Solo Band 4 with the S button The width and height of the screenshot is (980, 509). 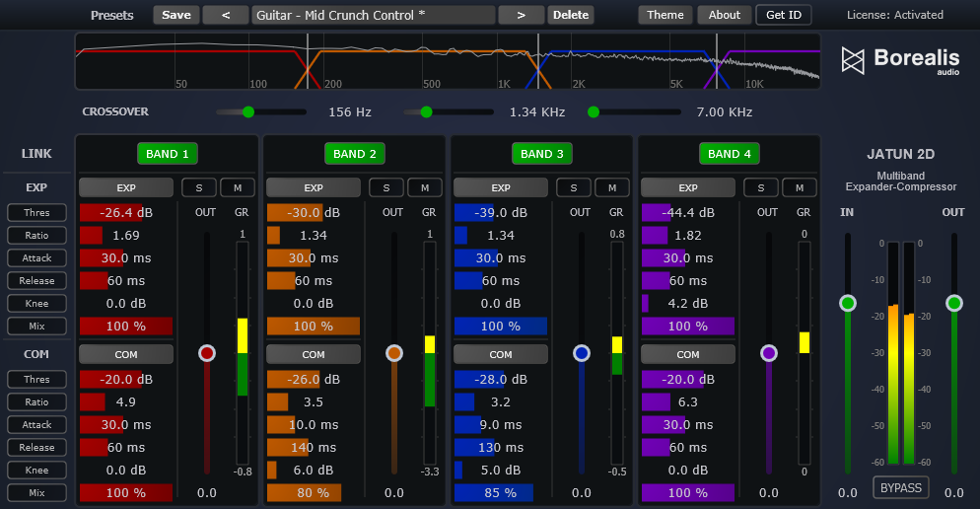760,187
